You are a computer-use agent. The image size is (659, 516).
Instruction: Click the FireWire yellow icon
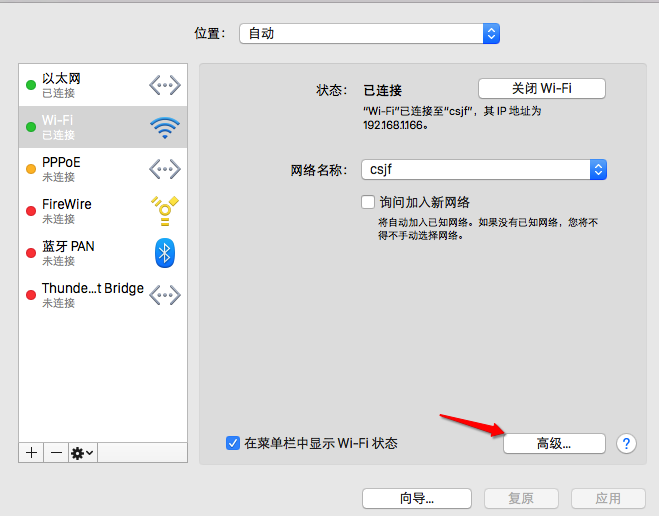(164, 211)
